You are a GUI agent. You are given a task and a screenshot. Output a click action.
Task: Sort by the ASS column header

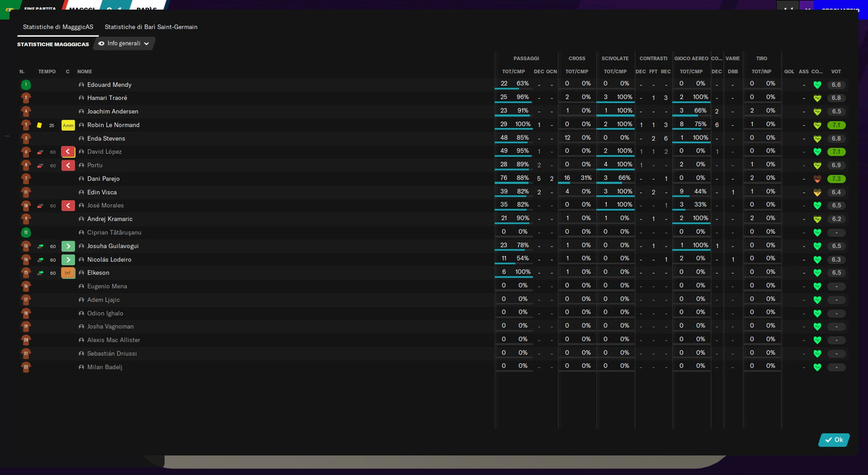click(x=804, y=72)
